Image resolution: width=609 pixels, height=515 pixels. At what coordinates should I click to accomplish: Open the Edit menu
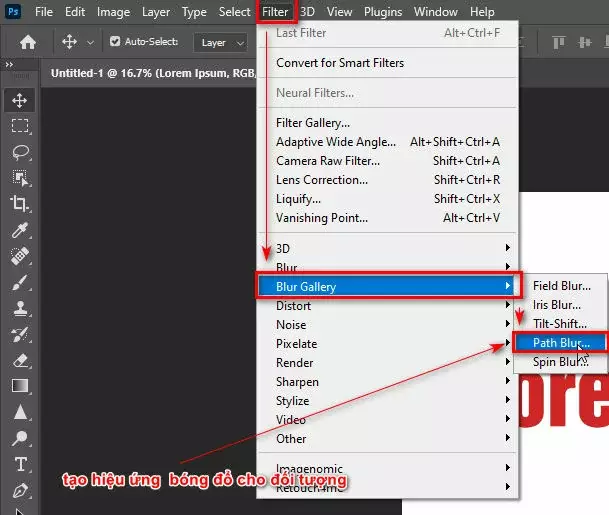[x=75, y=12]
